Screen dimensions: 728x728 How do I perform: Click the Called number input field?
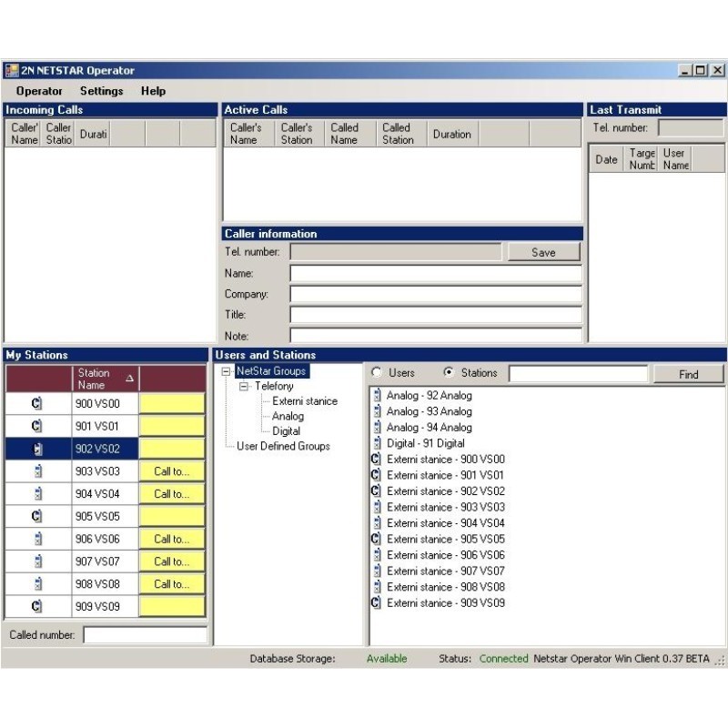[145, 635]
